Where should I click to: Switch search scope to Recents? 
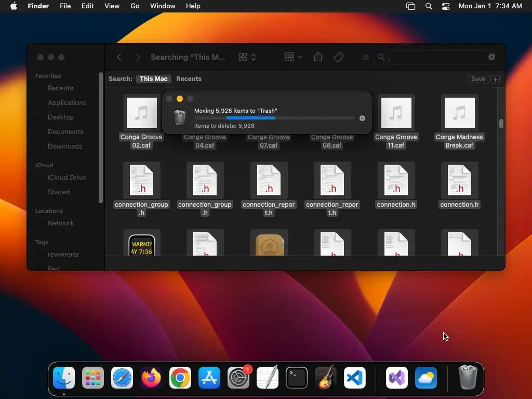point(189,79)
